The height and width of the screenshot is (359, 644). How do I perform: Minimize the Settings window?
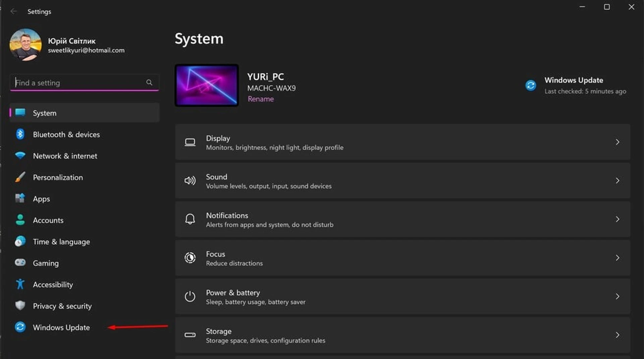click(582, 7)
